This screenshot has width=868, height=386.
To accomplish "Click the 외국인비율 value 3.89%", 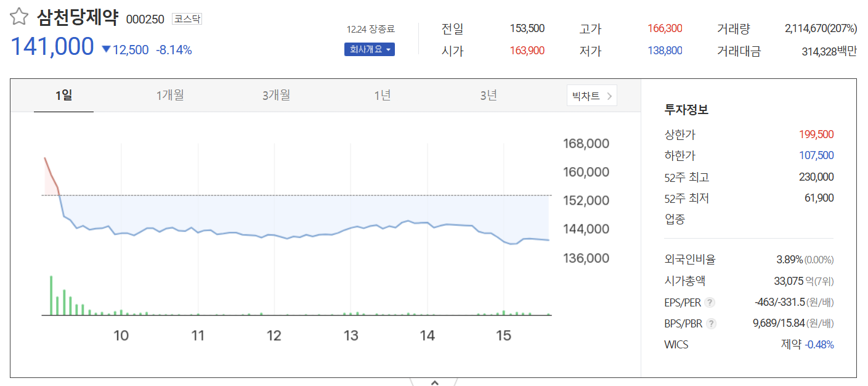I will pos(790,260).
